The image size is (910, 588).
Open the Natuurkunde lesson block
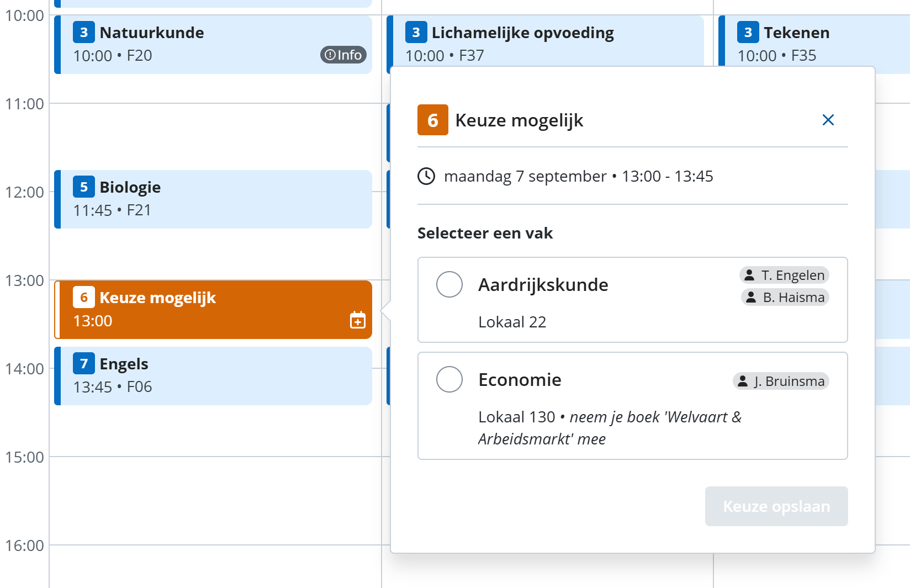point(213,45)
